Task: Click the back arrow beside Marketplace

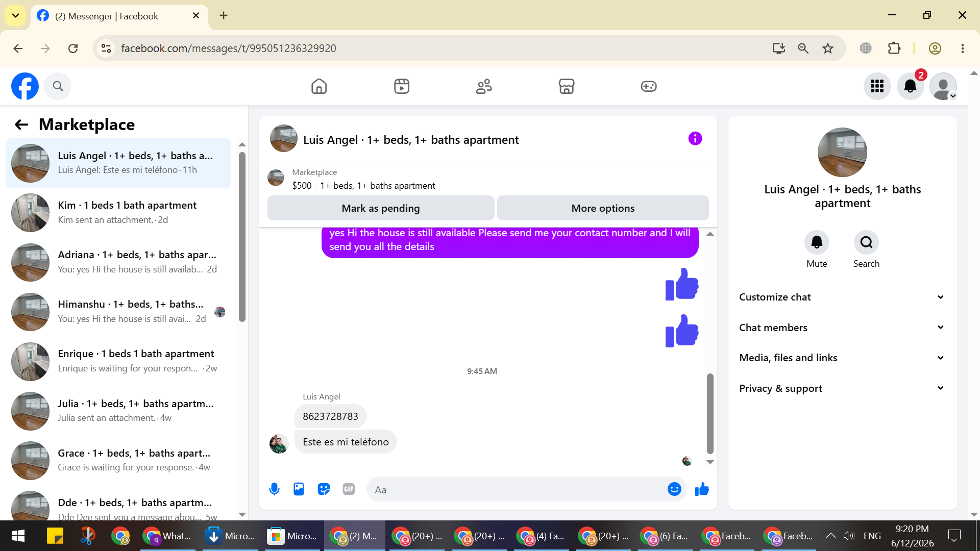Action: (21, 124)
